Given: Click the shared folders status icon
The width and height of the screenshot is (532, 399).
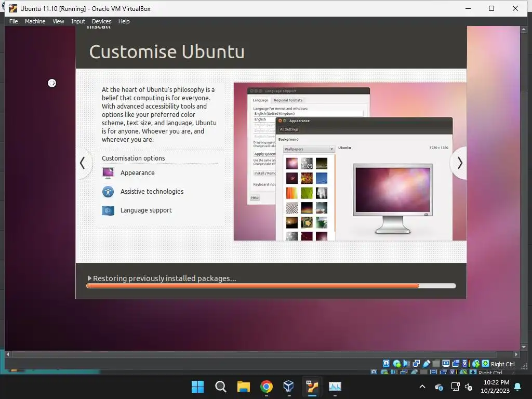Looking at the screenshot, I should (436, 363).
